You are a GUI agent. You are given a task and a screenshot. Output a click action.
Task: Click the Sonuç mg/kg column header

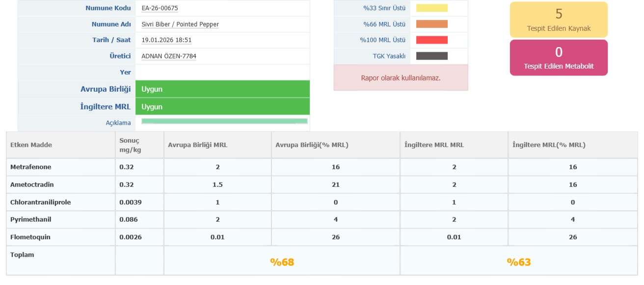(x=130, y=145)
